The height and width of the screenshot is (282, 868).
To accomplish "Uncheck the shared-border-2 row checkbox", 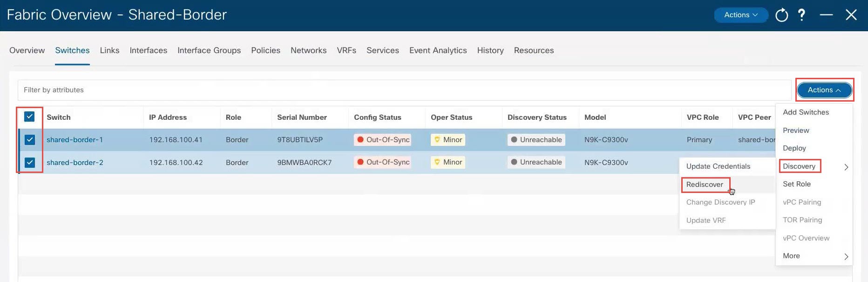I will point(30,162).
